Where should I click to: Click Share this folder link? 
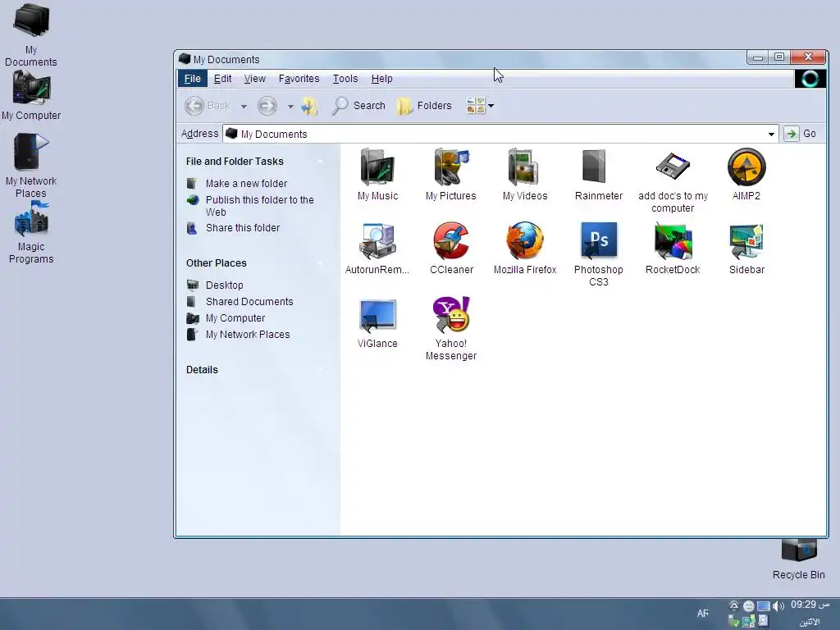pos(243,228)
